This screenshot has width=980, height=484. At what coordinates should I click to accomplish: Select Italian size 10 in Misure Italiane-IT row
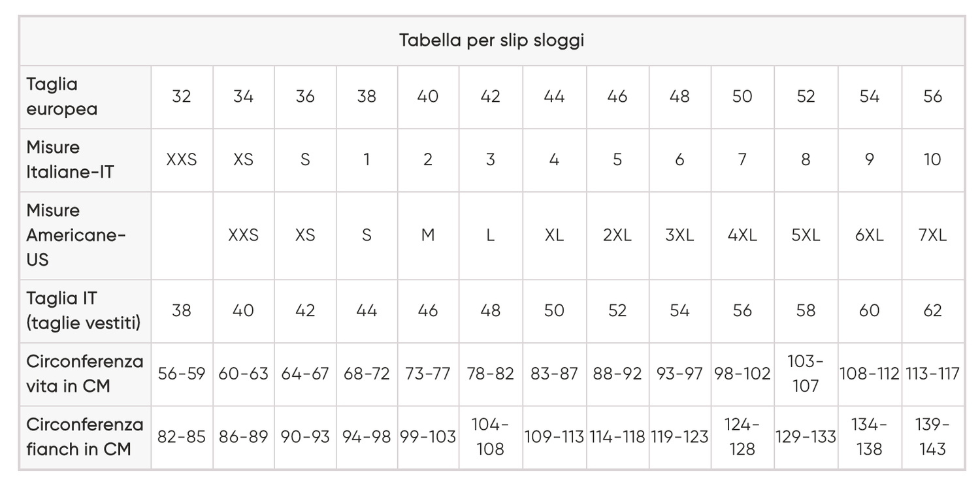click(x=932, y=160)
